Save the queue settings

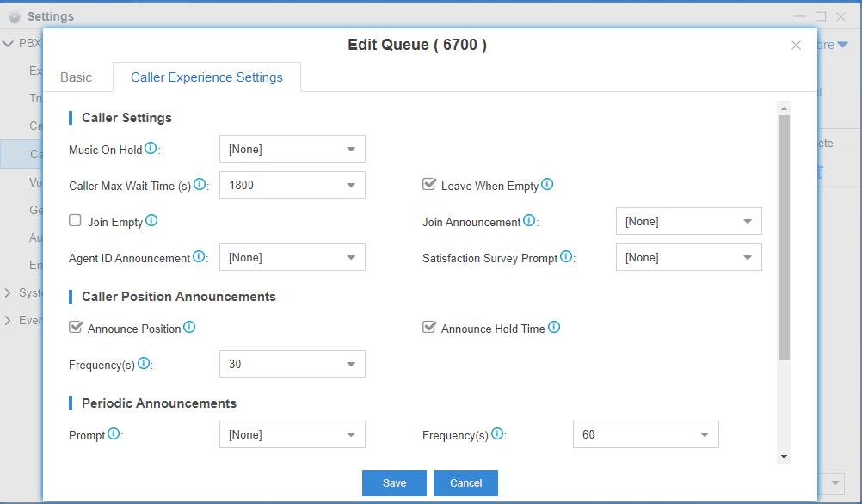(394, 483)
